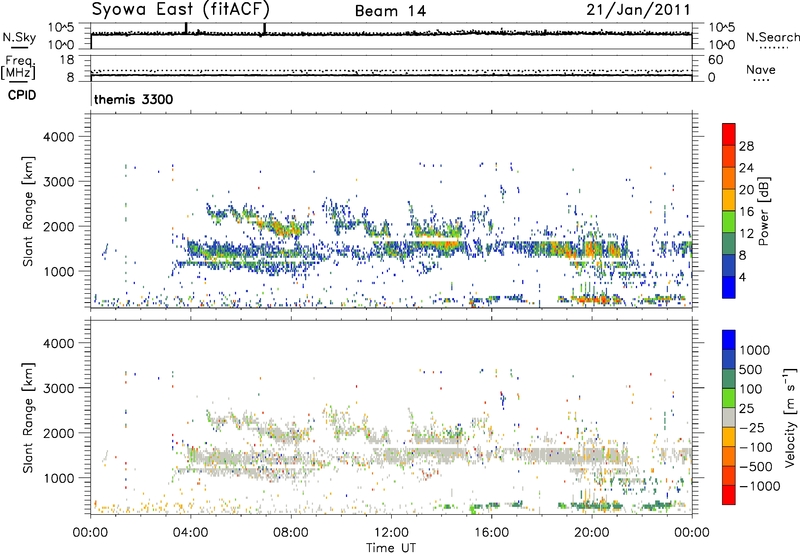
Task: Click the '-25' tick on the Velocity scale
Action: point(751,428)
